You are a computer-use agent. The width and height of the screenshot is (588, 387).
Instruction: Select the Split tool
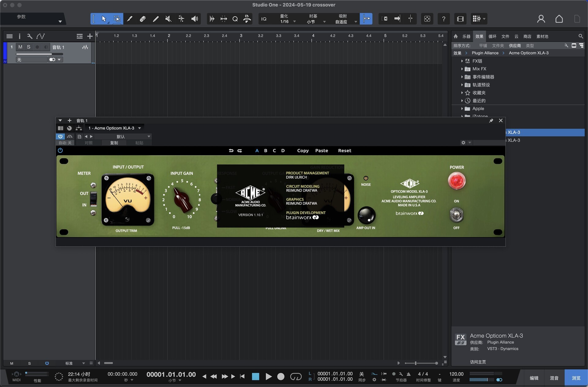tap(130, 19)
